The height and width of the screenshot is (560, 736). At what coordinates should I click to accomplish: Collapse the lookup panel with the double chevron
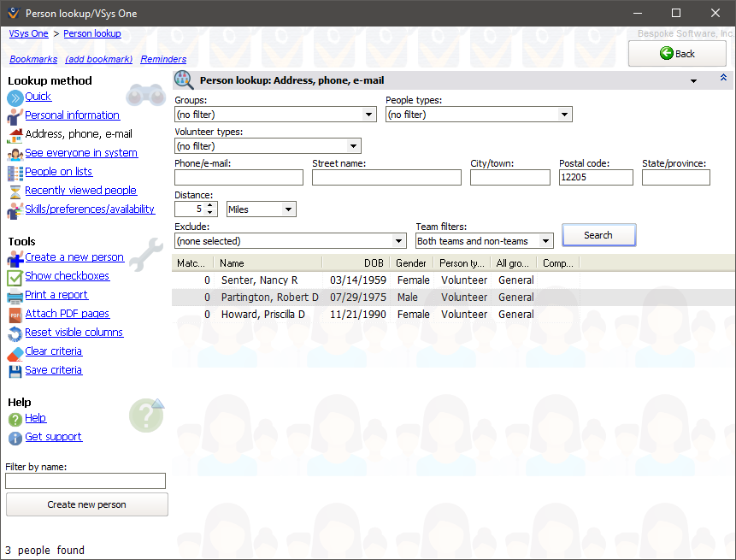[722, 78]
